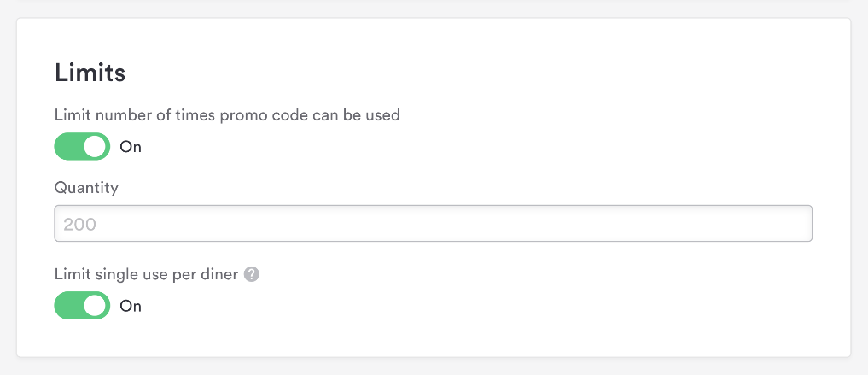Disable the single use per diner toggle
The width and height of the screenshot is (868, 375).
[82, 306]
